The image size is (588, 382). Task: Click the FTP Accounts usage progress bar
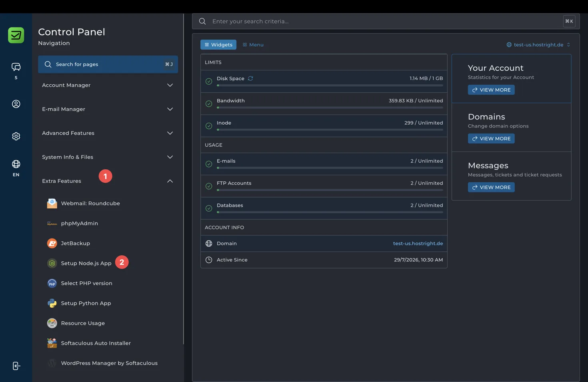pos(330,190)
